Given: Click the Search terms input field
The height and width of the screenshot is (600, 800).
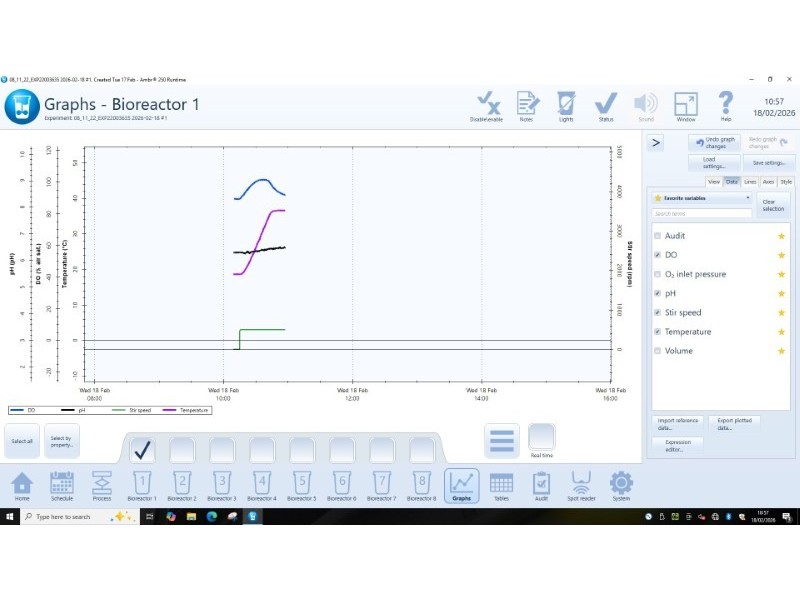Looking at the screenshot, I should [701, 213].
